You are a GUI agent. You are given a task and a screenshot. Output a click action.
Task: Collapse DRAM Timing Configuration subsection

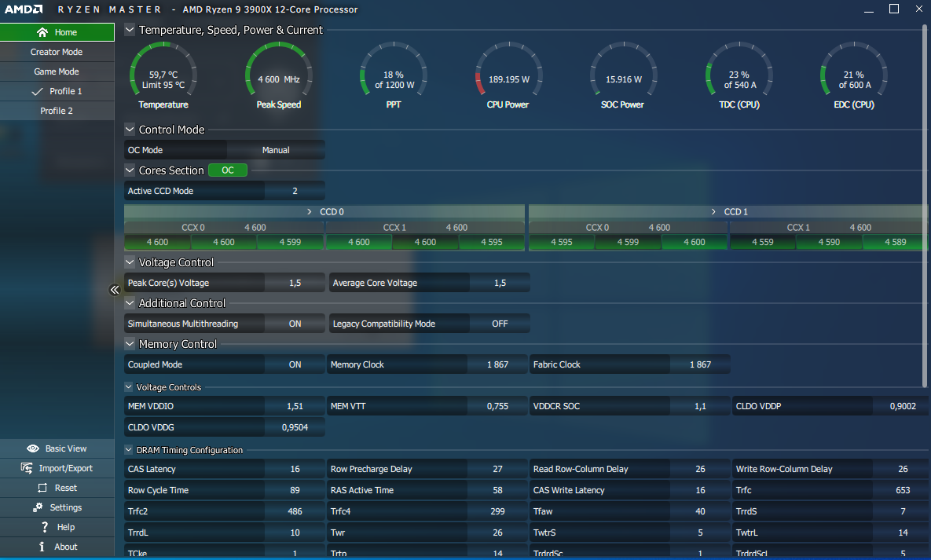[128, 449]
